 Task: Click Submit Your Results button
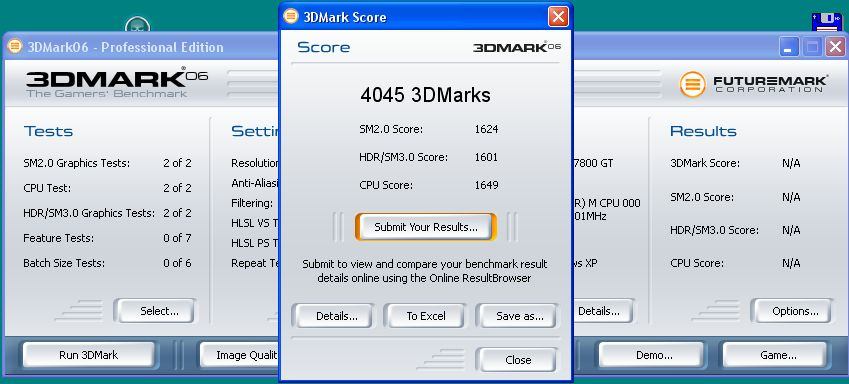click(x=426, y=227)
